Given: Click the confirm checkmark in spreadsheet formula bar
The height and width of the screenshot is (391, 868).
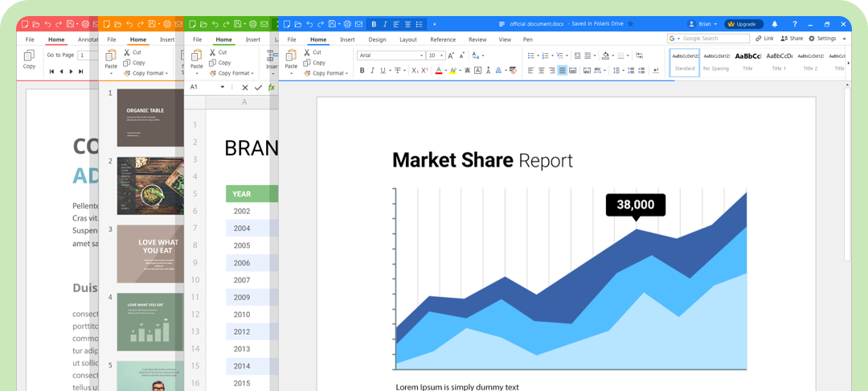Looking at the screenshot, I should 258,88.
